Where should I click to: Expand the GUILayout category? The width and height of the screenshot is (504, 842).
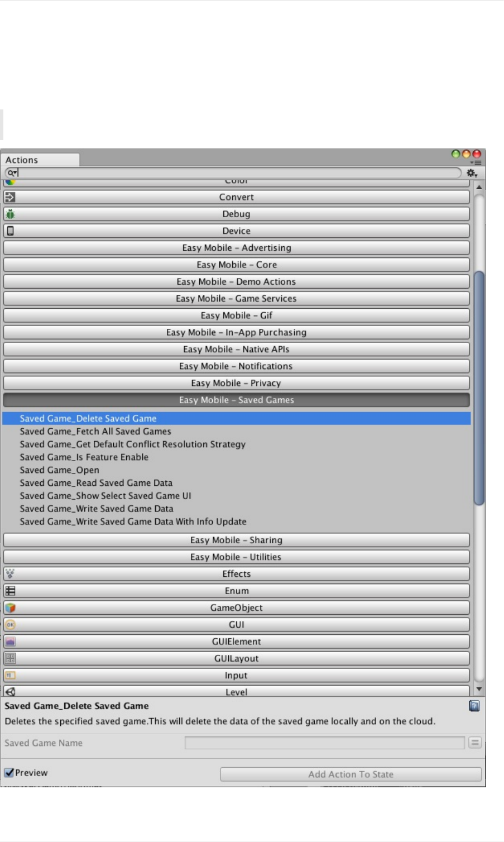click(x=236, y=658)
